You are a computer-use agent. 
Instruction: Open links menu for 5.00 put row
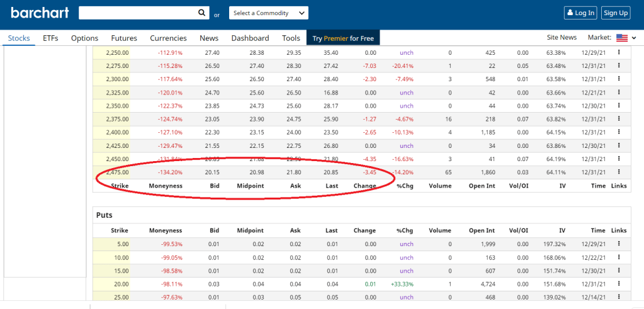pos(619,244)
